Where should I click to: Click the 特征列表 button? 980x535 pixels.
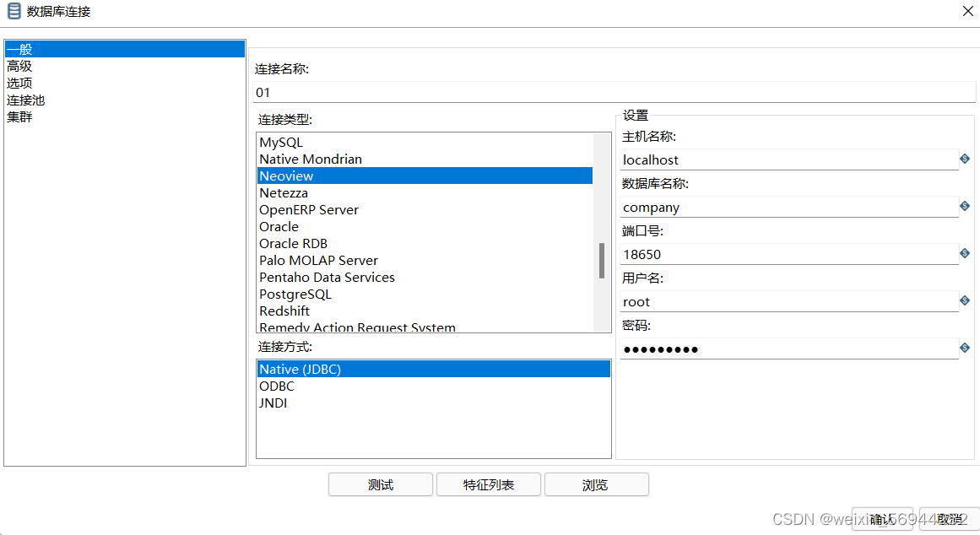(x=488, y=484)
